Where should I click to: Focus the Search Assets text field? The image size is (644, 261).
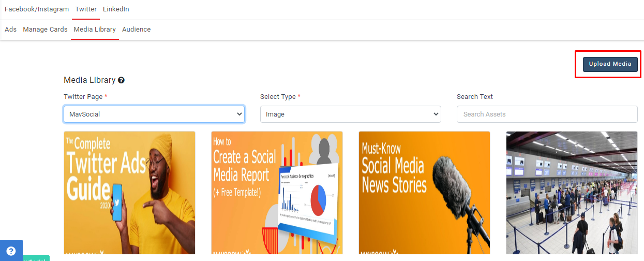click(x=547, y=114)
